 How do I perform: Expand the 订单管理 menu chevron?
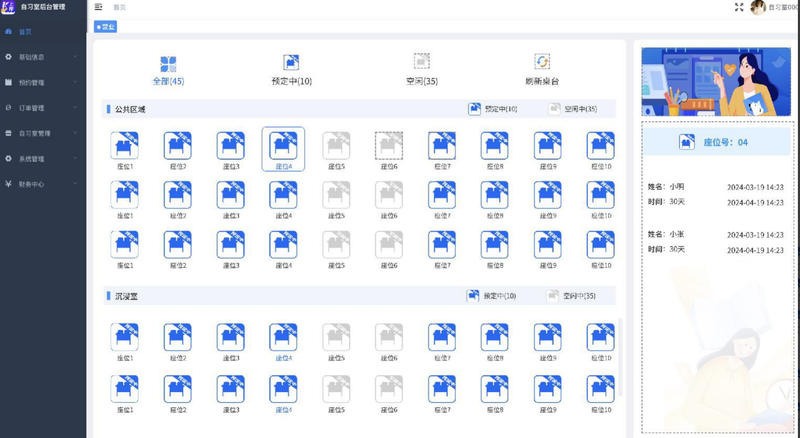(75, 107)
